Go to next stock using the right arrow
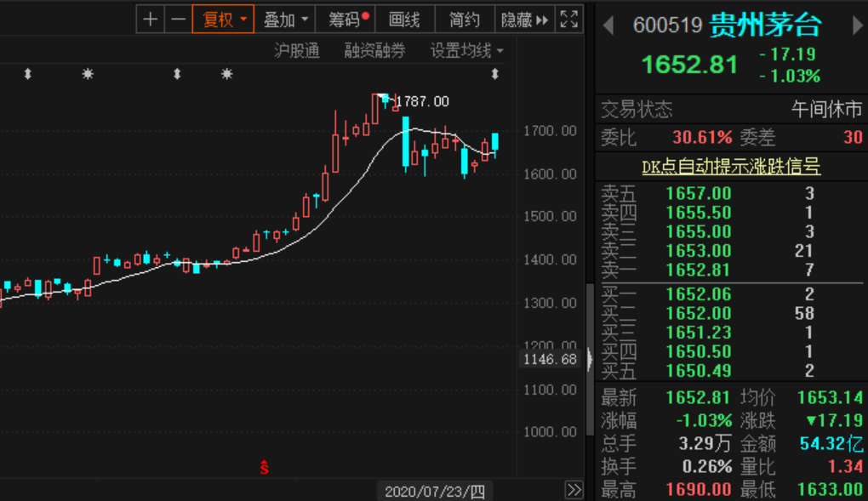Screen dimensions: 868x501 tap(859, 26)
